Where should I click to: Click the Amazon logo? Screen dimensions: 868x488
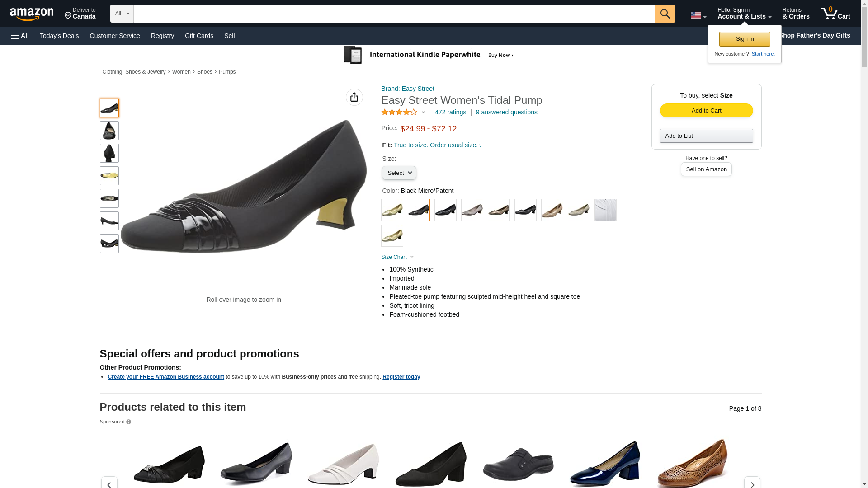pos(32,14)
